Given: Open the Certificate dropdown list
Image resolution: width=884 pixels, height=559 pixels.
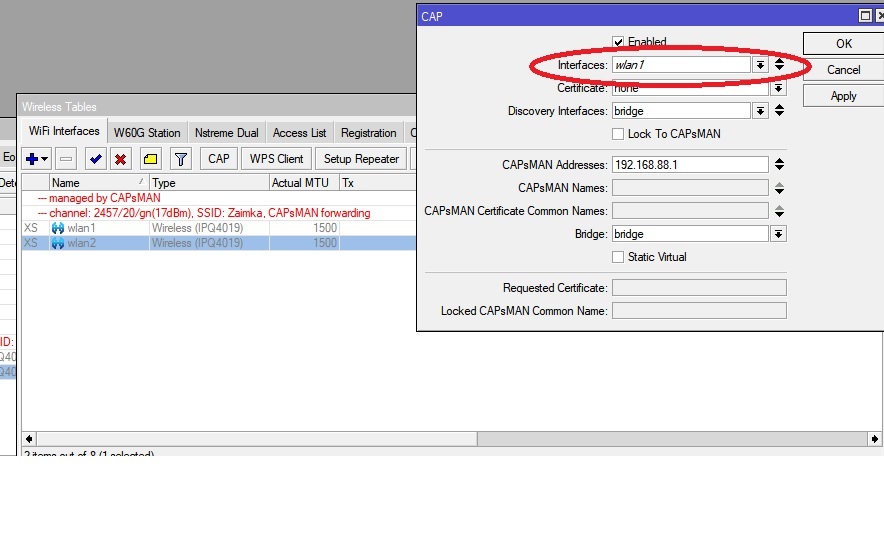Looking at the screenshot, I should [778, 88].
